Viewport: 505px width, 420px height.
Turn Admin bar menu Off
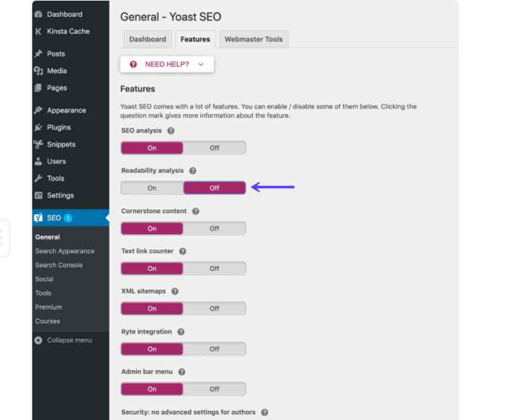point(215,388)
